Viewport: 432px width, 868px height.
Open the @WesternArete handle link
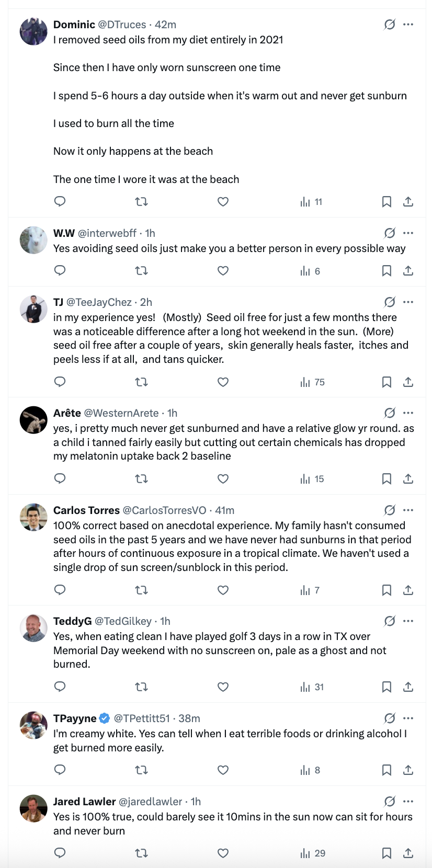pos(121,413)
